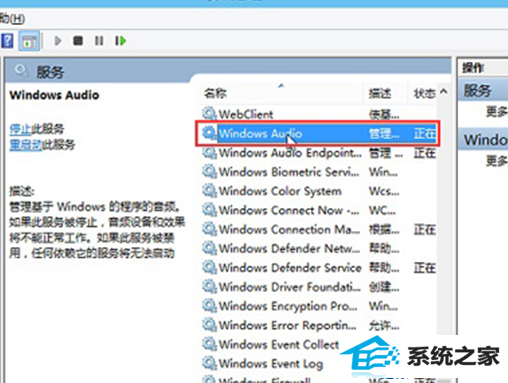The height and width of the screenshot is (383, 508).
Task: Click gear icon of Windows Connect Now
Action: 209,210
